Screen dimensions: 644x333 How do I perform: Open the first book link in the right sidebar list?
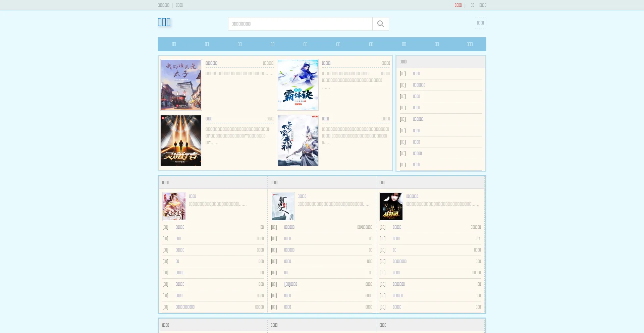[416, 73]
